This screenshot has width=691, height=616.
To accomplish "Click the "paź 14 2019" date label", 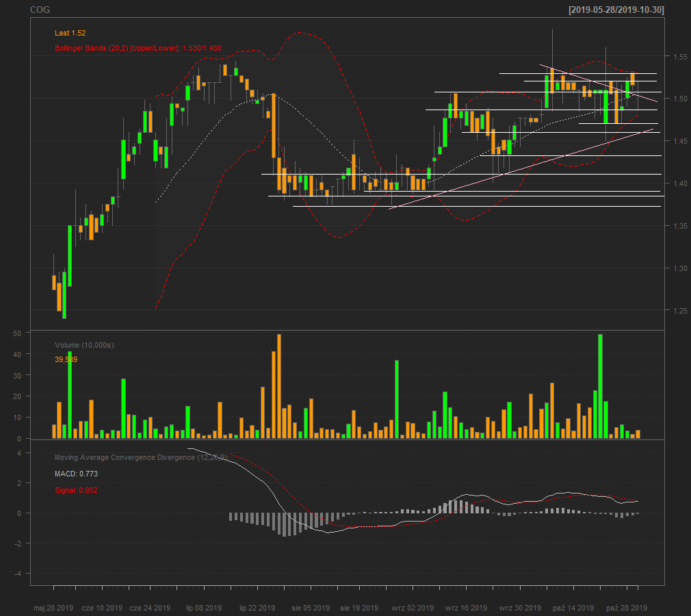I will click(573, 608).
